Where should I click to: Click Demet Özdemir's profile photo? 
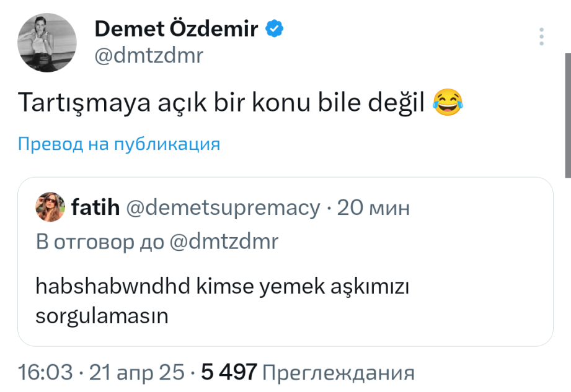pos(47,41)
